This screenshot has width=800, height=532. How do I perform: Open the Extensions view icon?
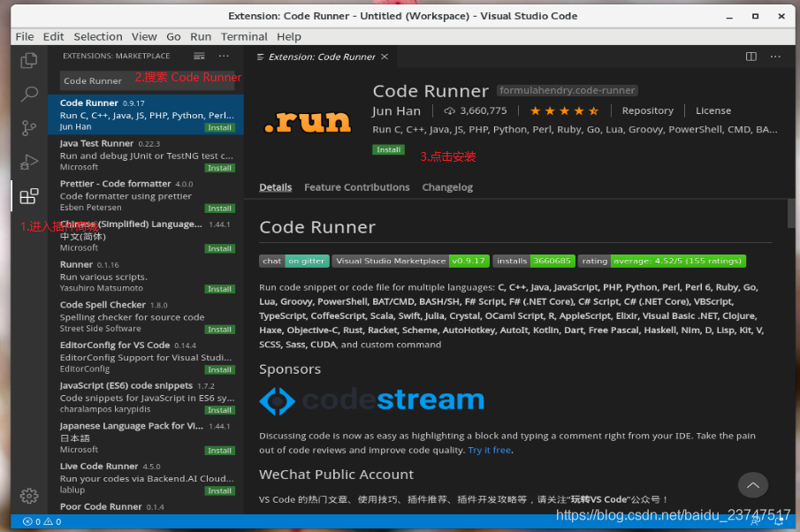(28, 196)
